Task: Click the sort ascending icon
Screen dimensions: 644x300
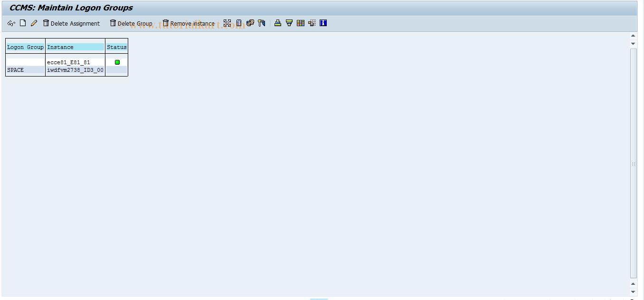Action: 278,23
